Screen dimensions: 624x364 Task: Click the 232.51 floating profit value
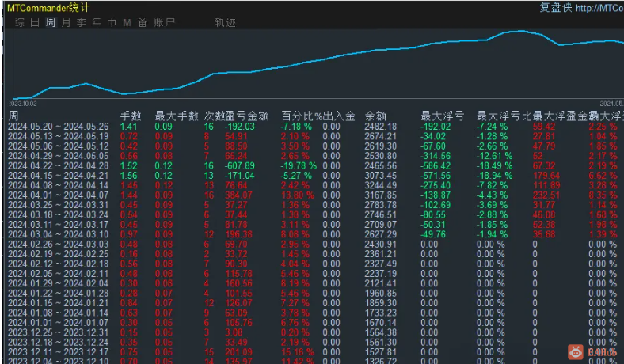(546, 195)
